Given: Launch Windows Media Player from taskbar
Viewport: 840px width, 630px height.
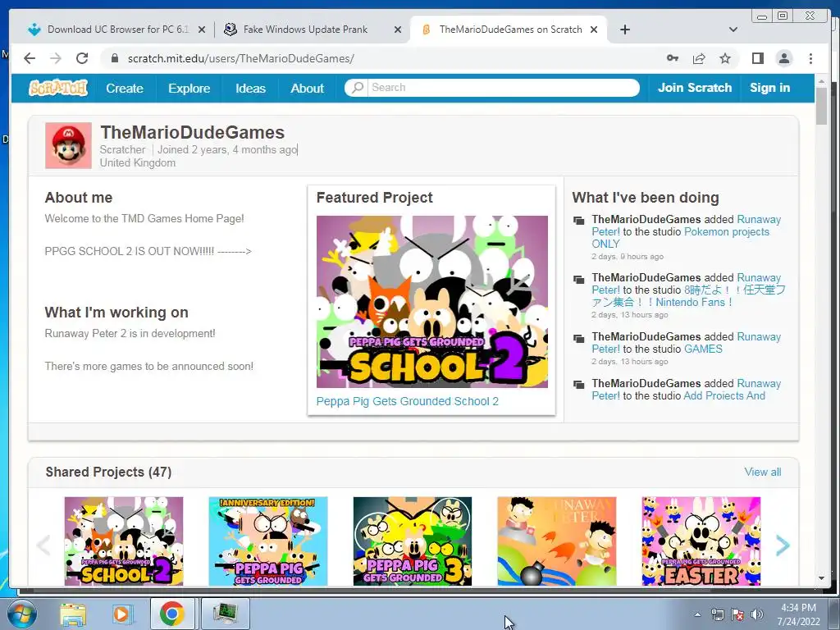Looking at the screenshot, I should pos(122,614).
